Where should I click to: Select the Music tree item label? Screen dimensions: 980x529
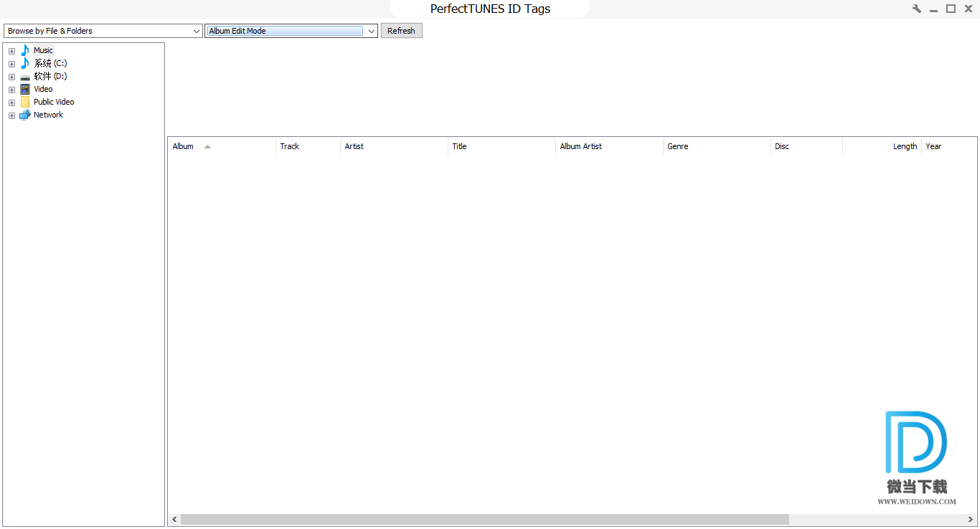pos(43,50)
